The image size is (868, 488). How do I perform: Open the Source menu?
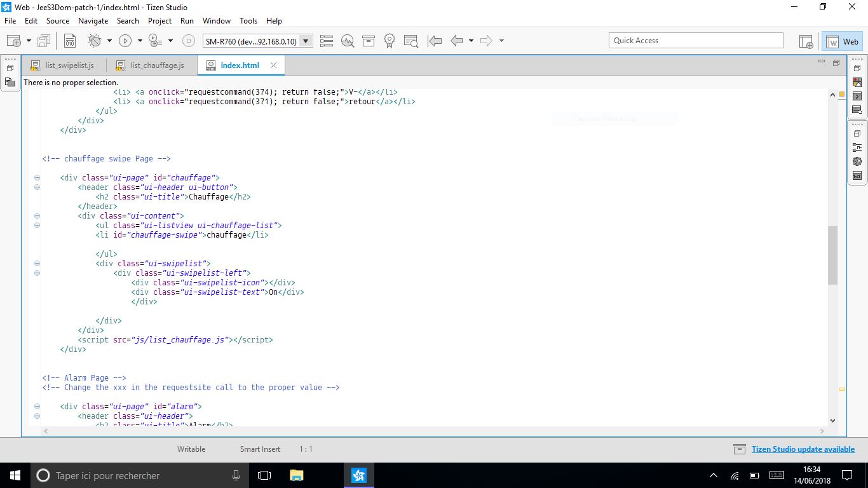(x=58, y=21)
